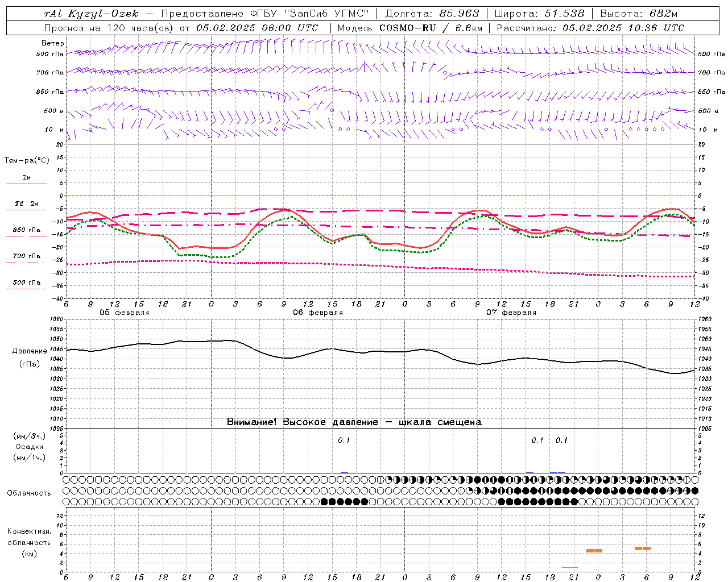Click the 500 гПа dotted legend line
The image size is (728, 582).
(26, 289)
